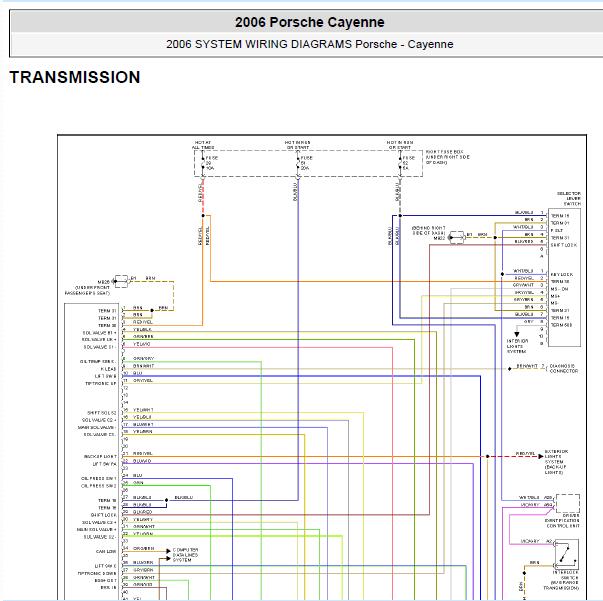Click the "GRN/GRY" wire label at pin 8
Screen dimensions: 603x601
(143, 358)
